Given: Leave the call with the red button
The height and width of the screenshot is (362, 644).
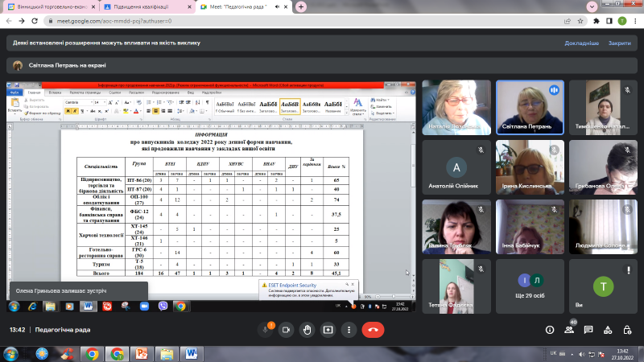Looking at the screenshot, I should (x=373, y=330).
